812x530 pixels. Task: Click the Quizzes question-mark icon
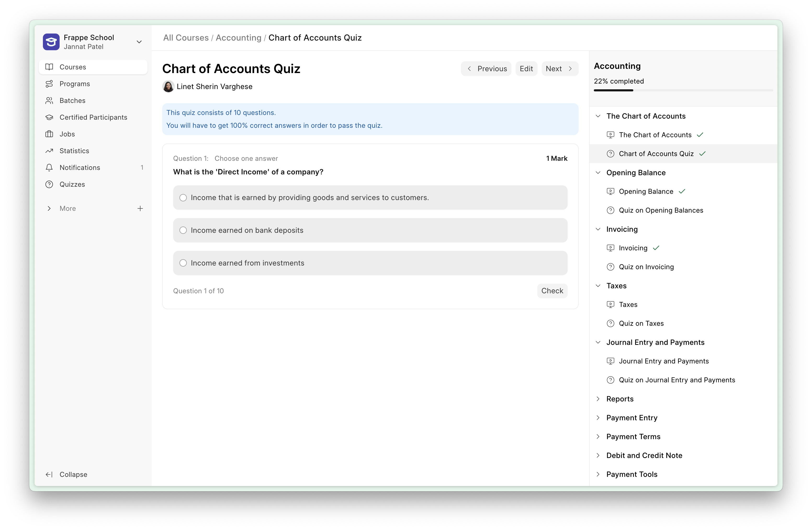pyautogui.click(x=49, y=184)
